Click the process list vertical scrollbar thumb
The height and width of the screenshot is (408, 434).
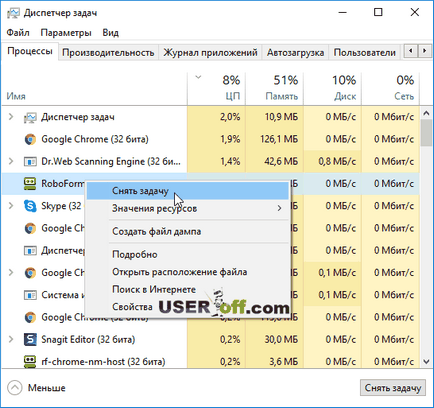point(426,133)
